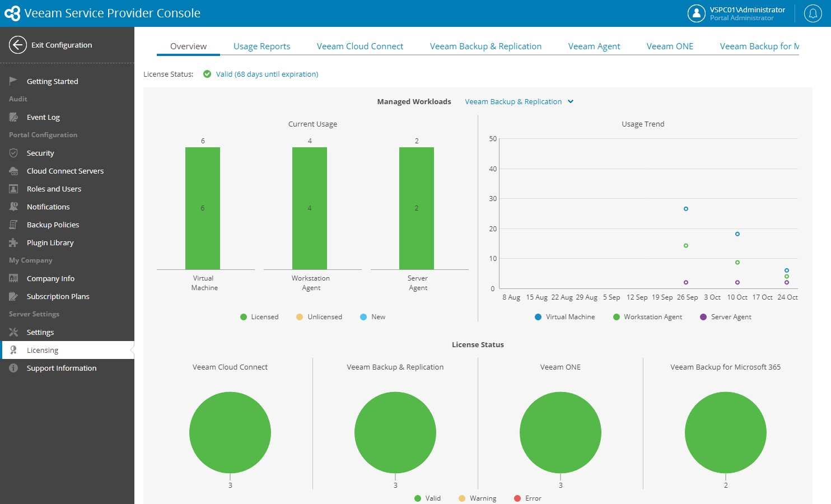Image resolution: width=831 pixels, height=504 pixels.
Task: Click the Veeam Cloud Connect license pie chart
Action: [x=230, y=432]
